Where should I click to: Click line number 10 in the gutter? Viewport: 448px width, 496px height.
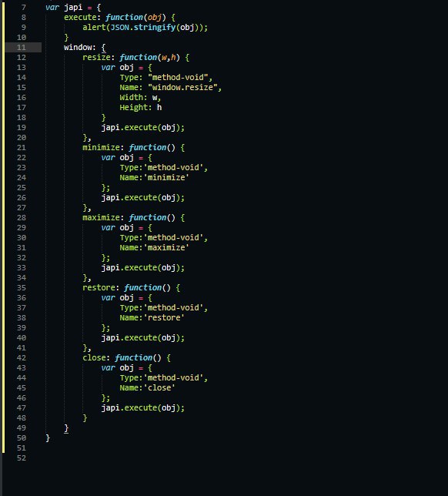[22, 37]
